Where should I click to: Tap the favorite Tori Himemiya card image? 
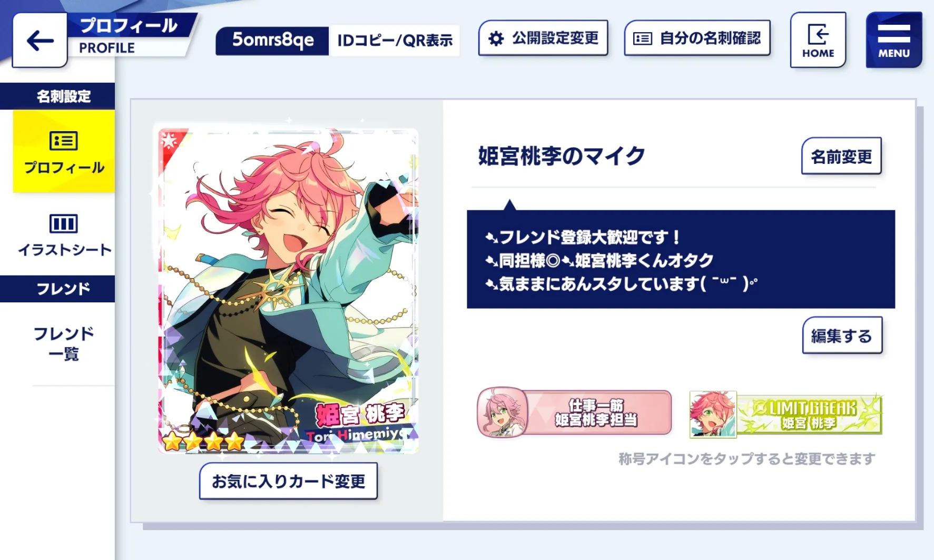click(x=288, y=290)
